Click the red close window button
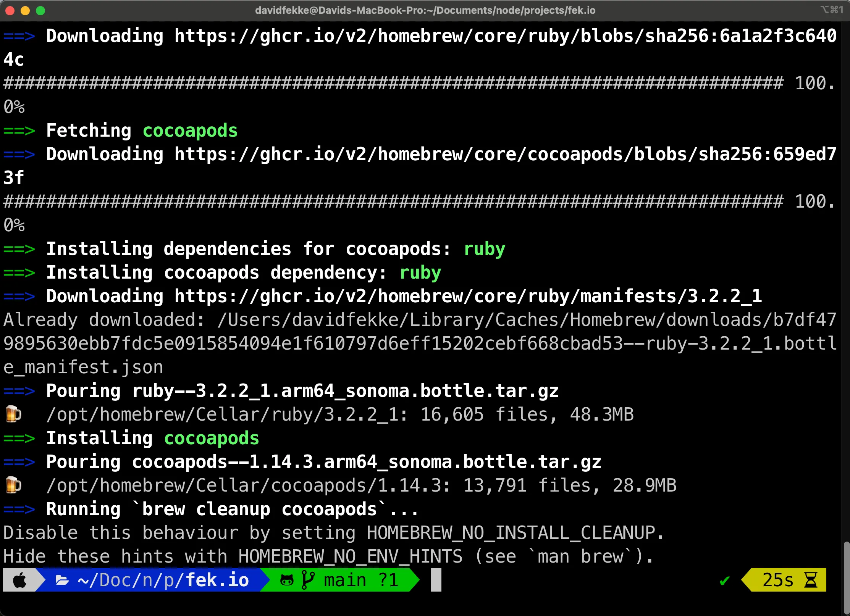 pyautogui.click(x=10, y=10)
